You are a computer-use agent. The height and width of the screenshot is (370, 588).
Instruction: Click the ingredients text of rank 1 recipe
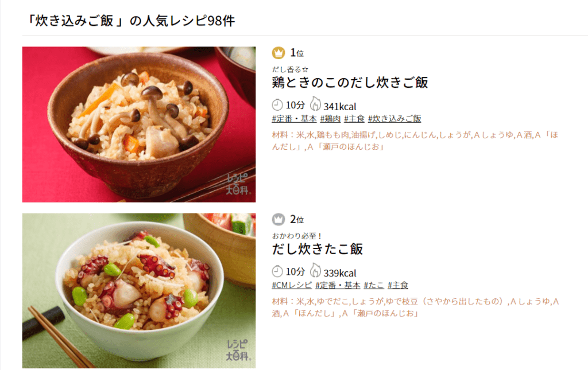pyautogui.click(x=415, y=141)
